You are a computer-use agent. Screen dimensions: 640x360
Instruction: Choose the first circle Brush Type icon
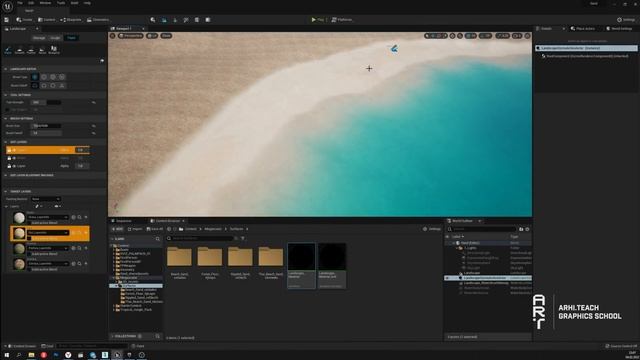point(35,77)
